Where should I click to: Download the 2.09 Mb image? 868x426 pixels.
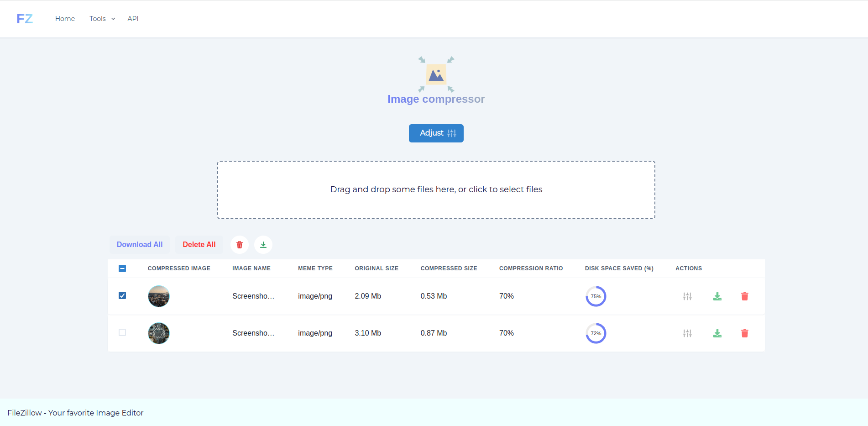click(x=717, y=296)
